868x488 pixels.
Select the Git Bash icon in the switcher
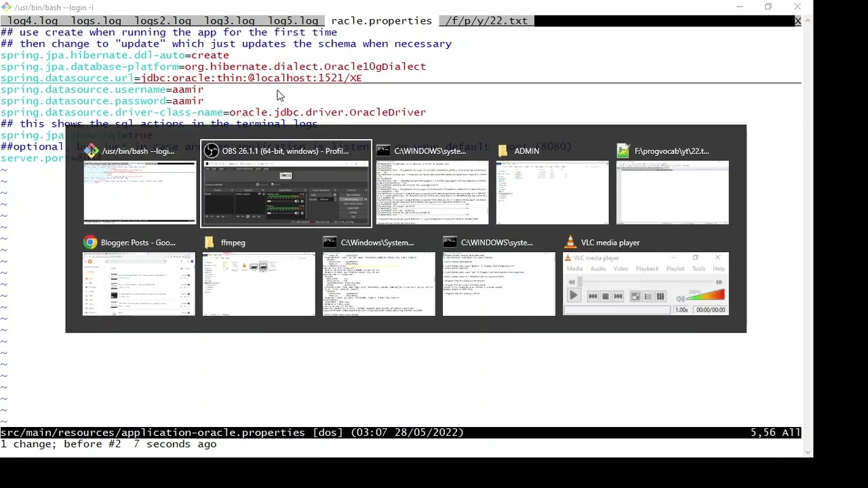[92, 151]
